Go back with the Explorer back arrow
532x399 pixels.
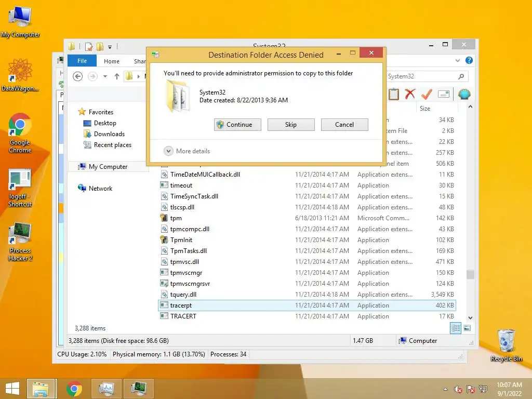pyautogui.click(x=78, y=76)
